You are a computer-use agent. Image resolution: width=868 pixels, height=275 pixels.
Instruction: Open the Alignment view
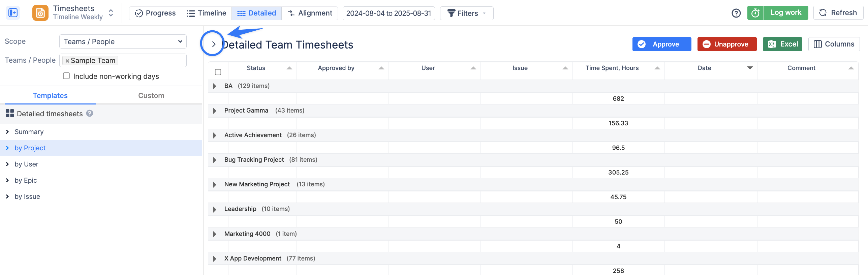pyautogui.click(x=310, y=13)
